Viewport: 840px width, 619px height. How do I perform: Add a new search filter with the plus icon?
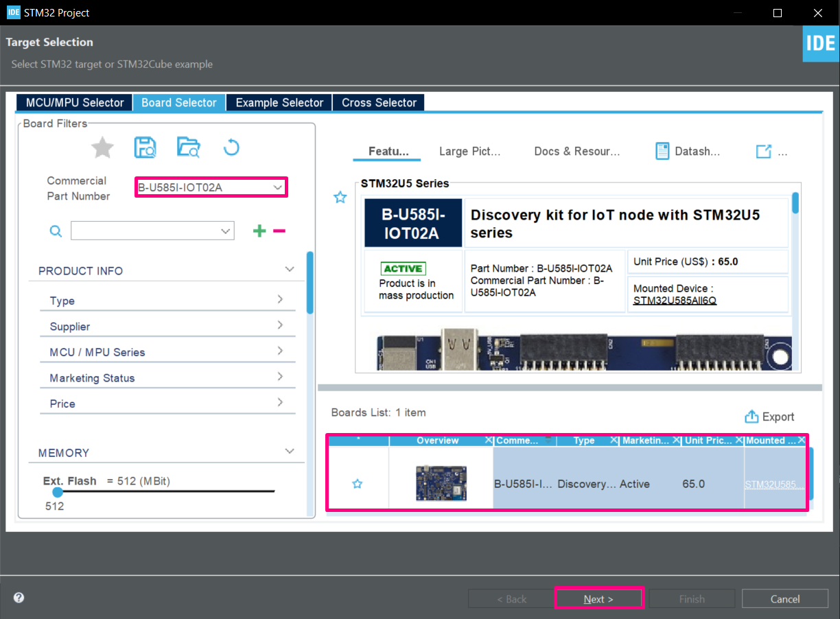click(x=259, y=231)
